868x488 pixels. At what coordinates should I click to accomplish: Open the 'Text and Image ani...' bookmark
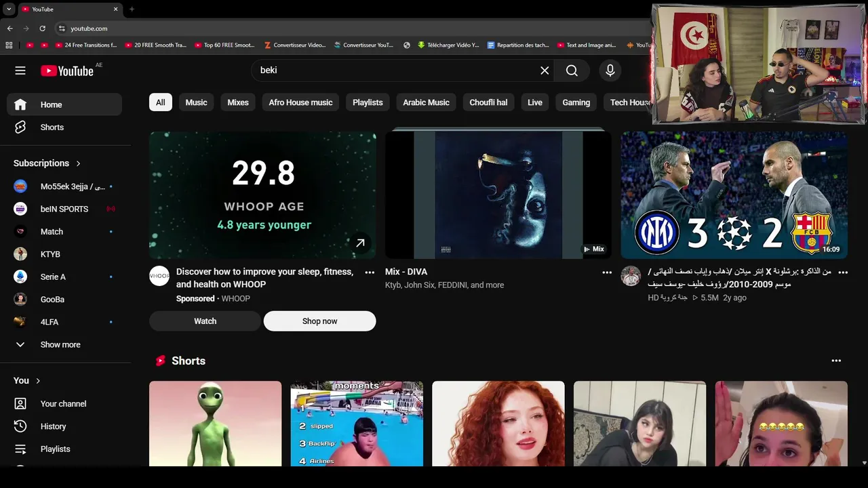(587, 45)
